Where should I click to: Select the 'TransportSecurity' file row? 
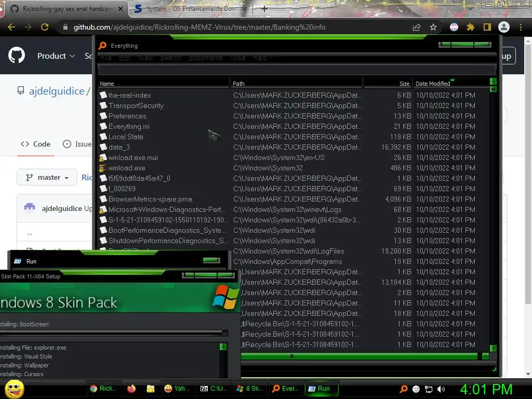pyautogui.click(x=294, y=106)
